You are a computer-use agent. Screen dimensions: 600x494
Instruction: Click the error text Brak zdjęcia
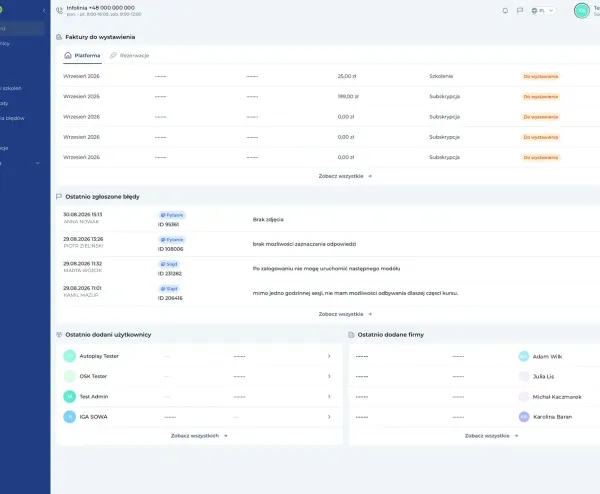point(268,220)
